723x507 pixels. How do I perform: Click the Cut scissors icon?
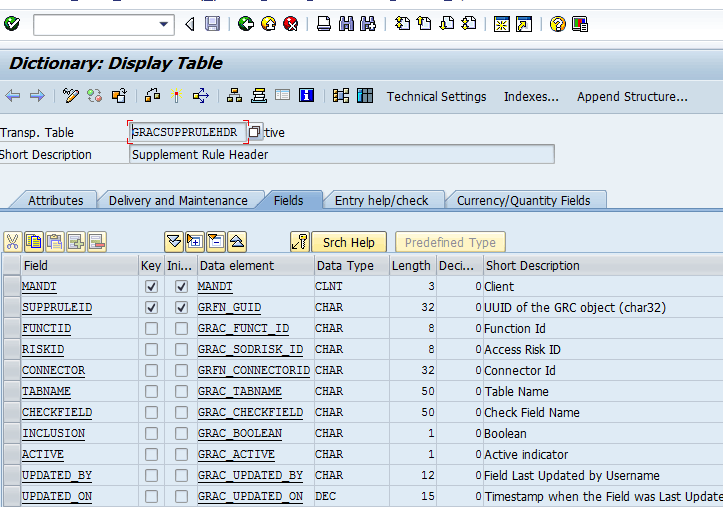coord(12,242)
